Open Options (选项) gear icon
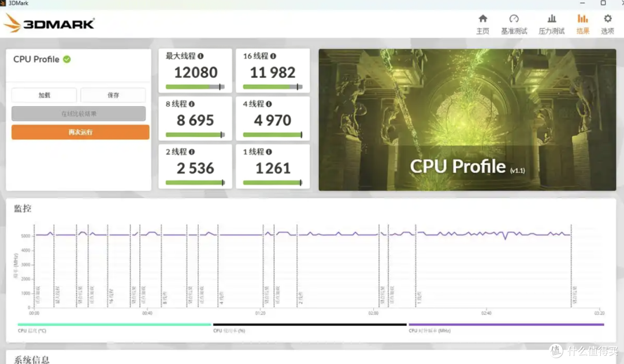The width and height of the screenshot is (624, 364). (x=607, y=18)
